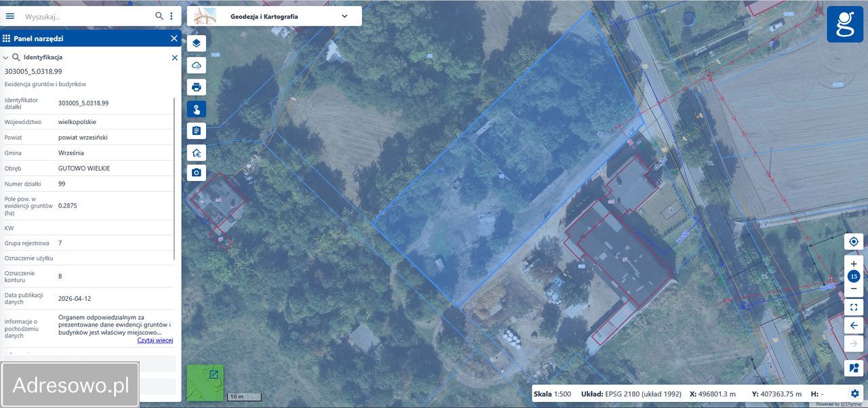Click the zoom level 15 indicator

click(x=854, y=276)
